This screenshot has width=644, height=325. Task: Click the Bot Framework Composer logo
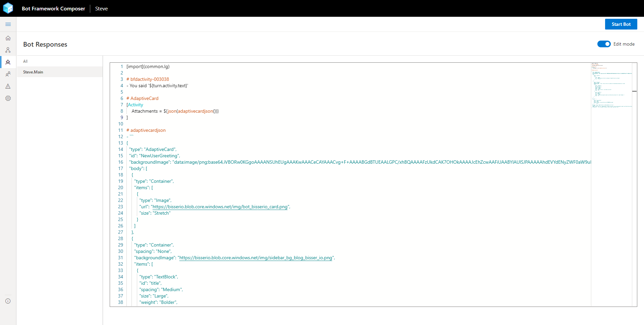pyautogui.click(x=8, y=8)
